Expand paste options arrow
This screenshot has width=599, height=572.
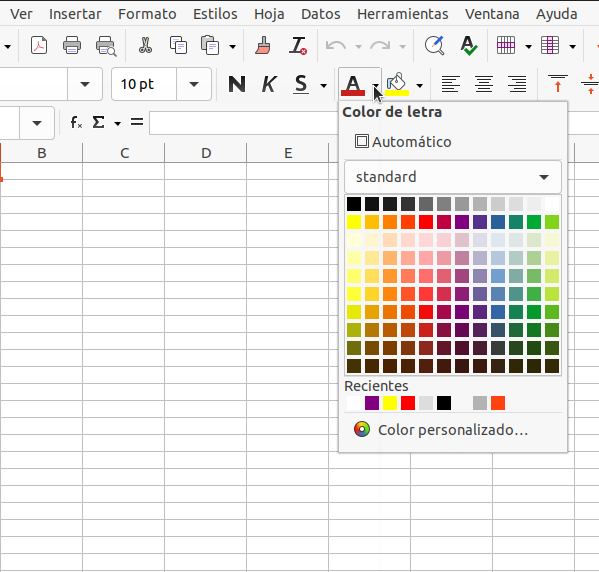(232, 47)
